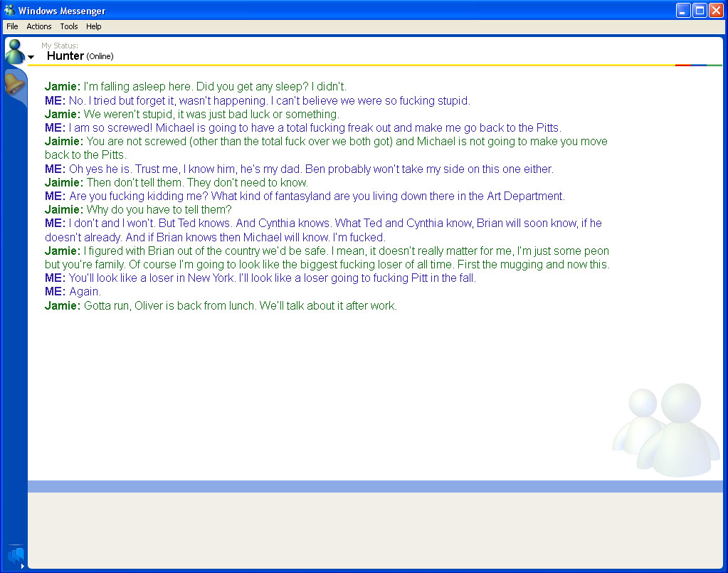728x573 pixels.
Task: Click the empty beige area below the conversation
Action: pyautogui.click(x=375, y=530)
